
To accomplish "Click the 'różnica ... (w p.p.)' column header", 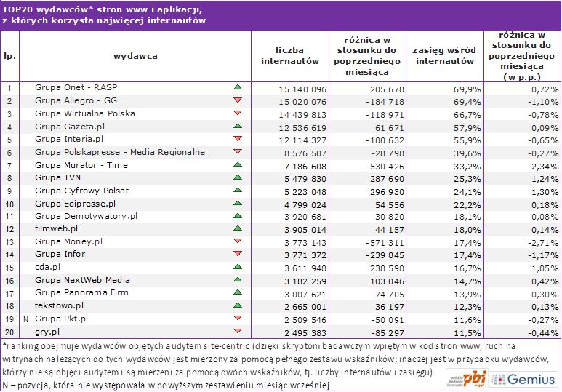I will coord(522,56).
